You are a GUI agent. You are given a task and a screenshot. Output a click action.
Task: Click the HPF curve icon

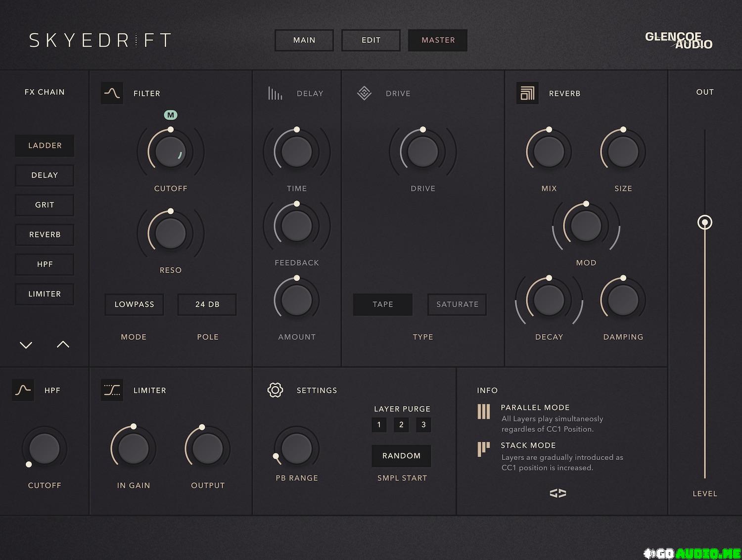pyautogui.click(x=23, y=390)
